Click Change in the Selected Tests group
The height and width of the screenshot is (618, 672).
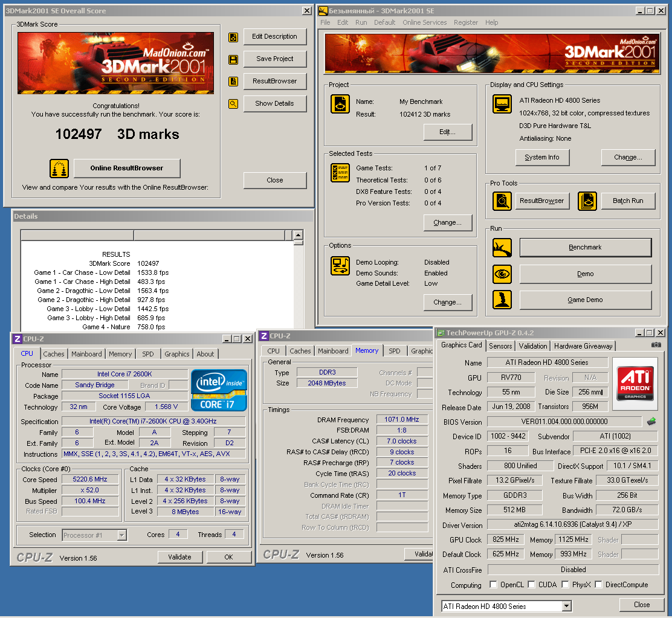tap(447, 223)
